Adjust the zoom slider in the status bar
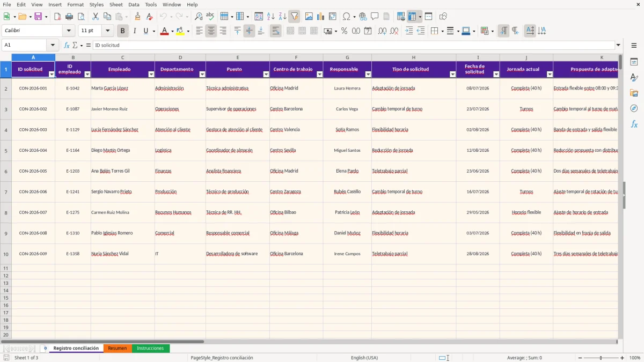This screenshot has height=362, width=644. [601, 358]
